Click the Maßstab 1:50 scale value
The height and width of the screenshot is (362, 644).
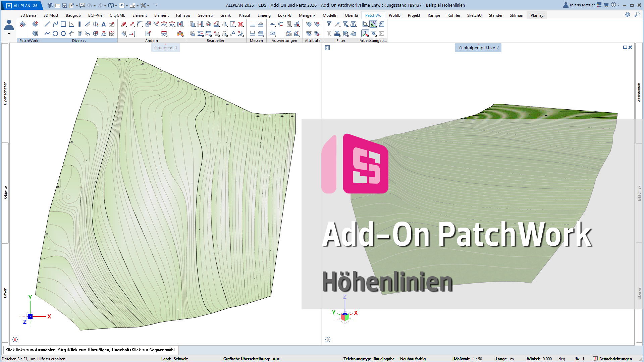click(477, 359)
